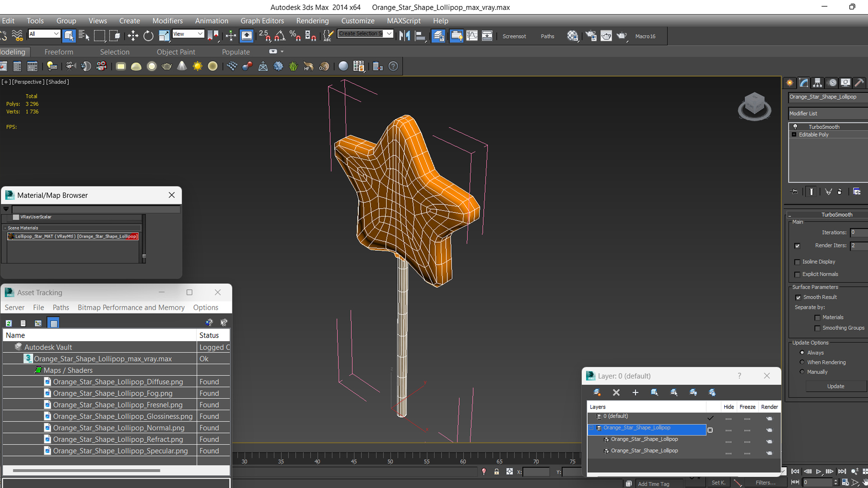Click the Iterations value field

pos(859,232)
